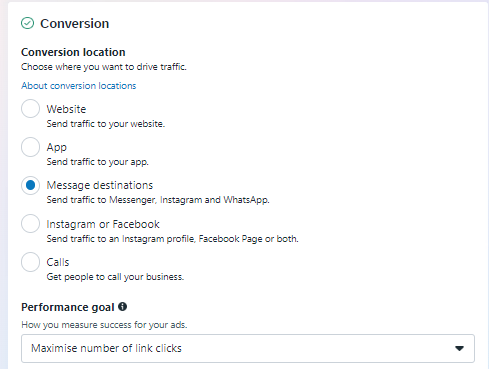Viewport: 489px width, 369px height.
Task: Open the Maximise number of link clicks dropdown
Action: pyautogui.click(x=248, y=348)
